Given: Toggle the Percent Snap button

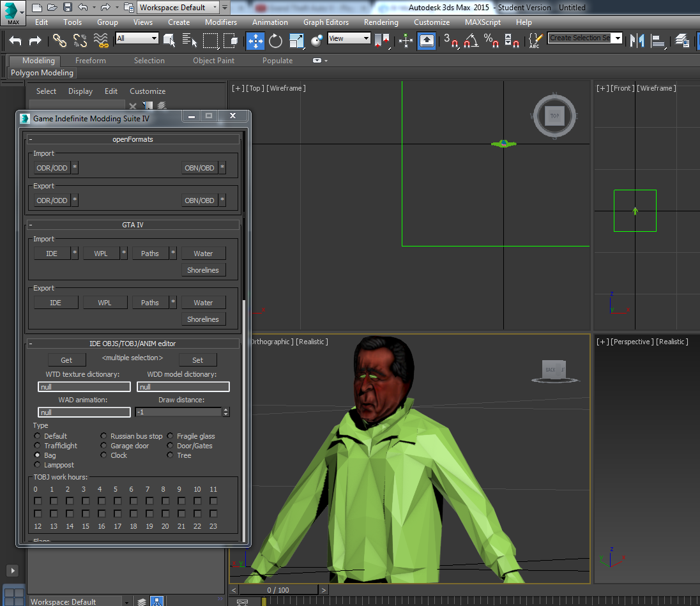Looking at the screenshot, I should click(x=492, y=41).
